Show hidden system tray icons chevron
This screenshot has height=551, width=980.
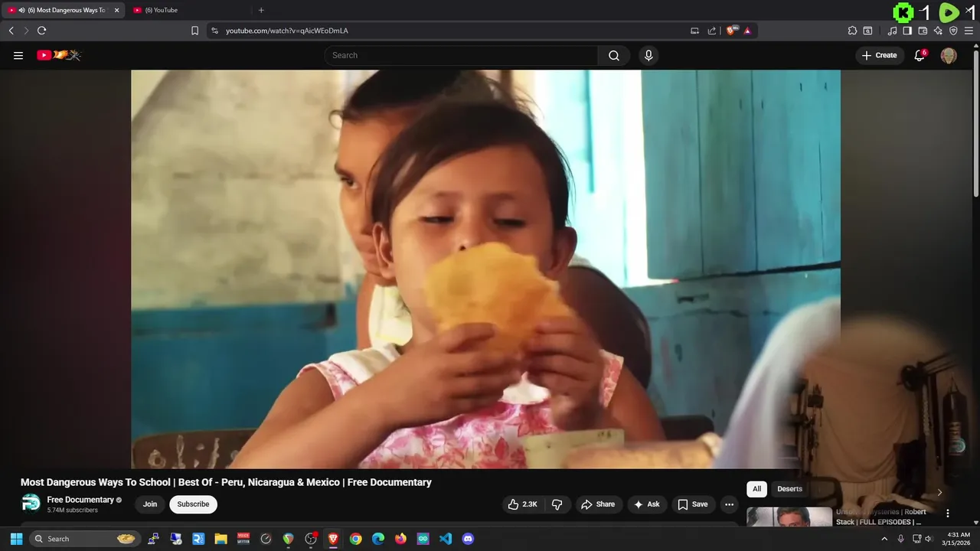click(x=885, y=539)
